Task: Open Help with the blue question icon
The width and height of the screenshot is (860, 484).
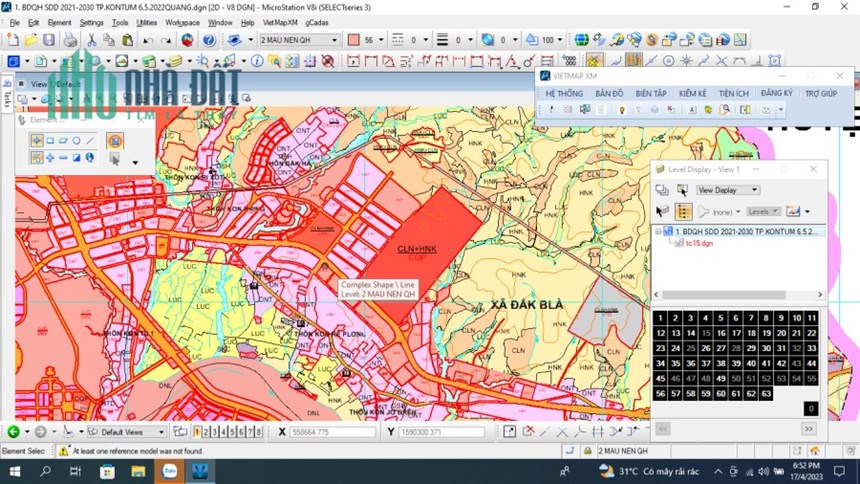Action: [208, 40]
